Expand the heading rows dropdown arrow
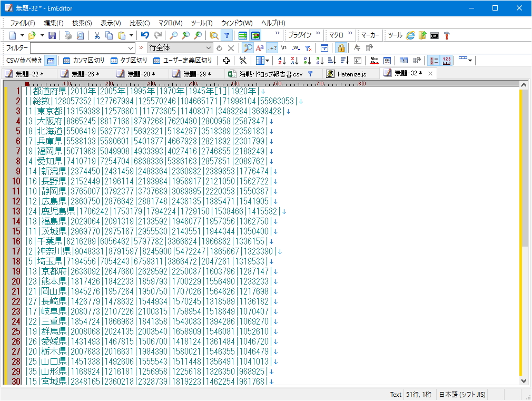 (470, 61)
